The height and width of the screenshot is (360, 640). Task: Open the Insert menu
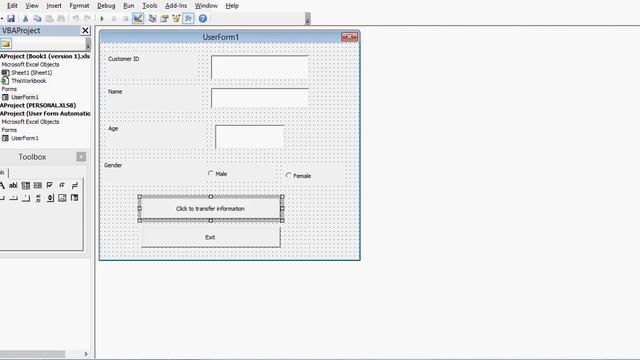54,6
